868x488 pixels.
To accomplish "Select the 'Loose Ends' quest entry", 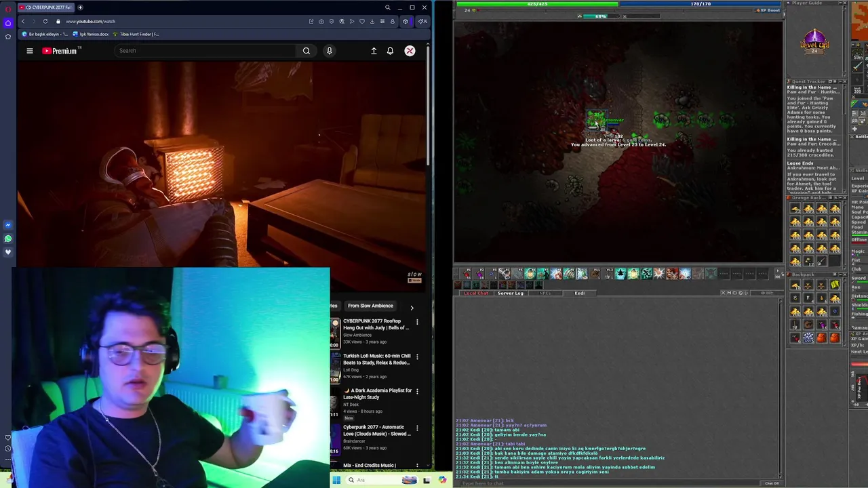I will click(813, 178).
